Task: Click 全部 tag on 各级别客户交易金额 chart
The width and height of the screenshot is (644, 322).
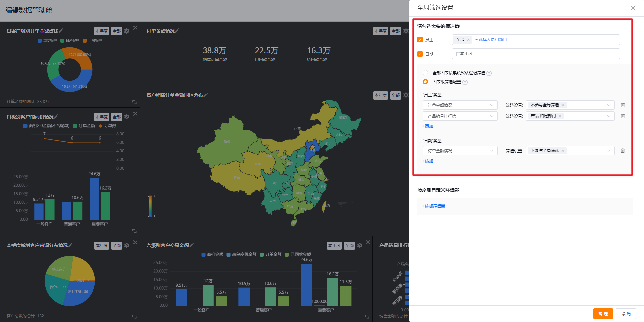Action: point(350,246)
